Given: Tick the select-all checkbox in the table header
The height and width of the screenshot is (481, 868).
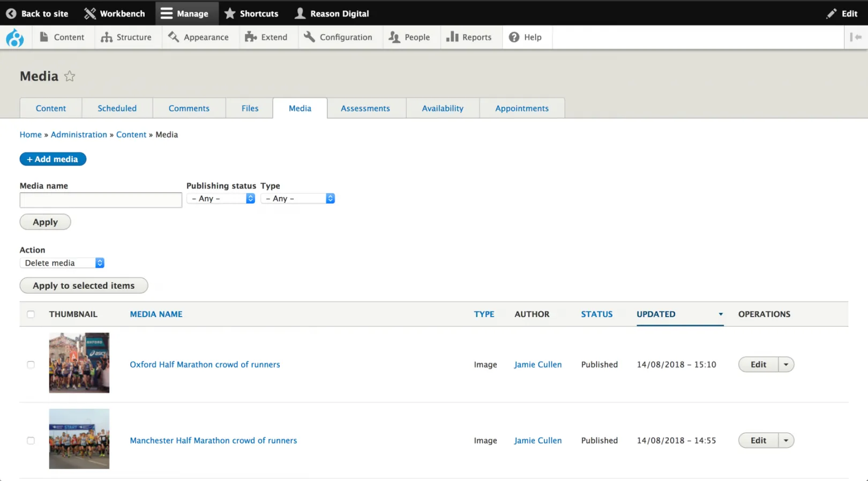Looking at the screenshot, I should point(31,314).
